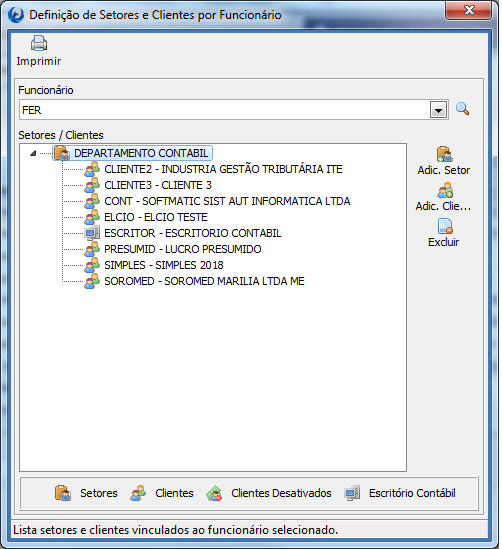Viewport: 502px width, 549px height.
Task: Click the Excluir delete icon
Action: [x=445, y=226]
